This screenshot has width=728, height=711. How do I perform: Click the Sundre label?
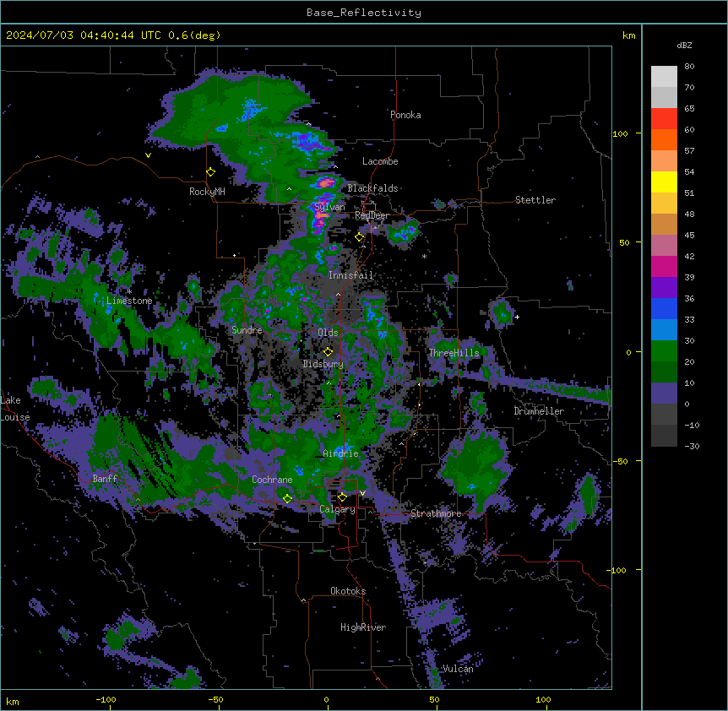[247, 330]
